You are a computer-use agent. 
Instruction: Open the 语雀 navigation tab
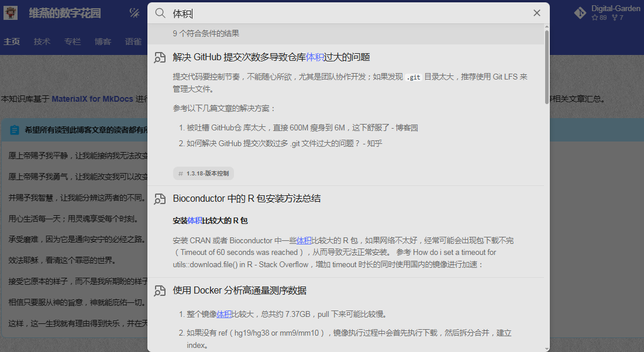click(133, 42)
